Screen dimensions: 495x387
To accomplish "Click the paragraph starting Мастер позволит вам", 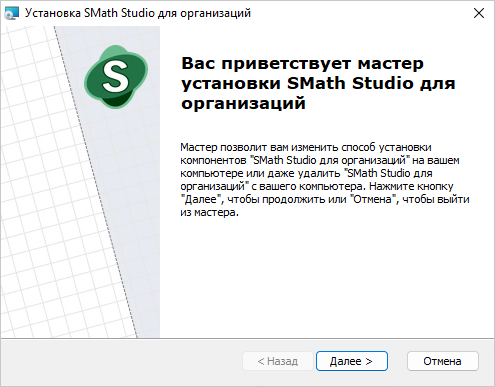I will click(x=325, y=179).
